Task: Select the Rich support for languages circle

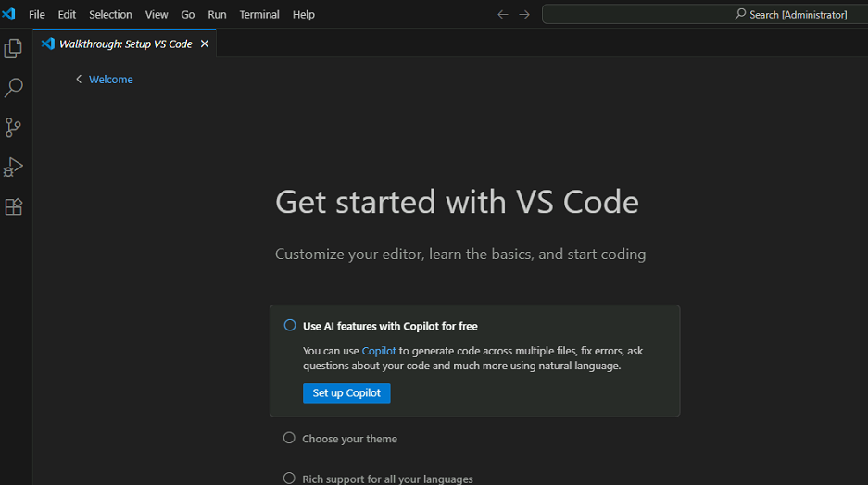Action: (289, 478)
